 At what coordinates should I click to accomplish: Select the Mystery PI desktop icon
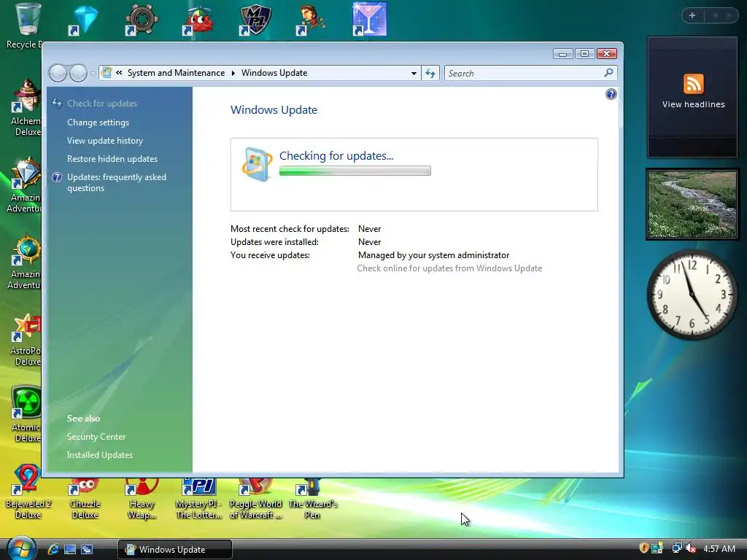pos(198,497)
